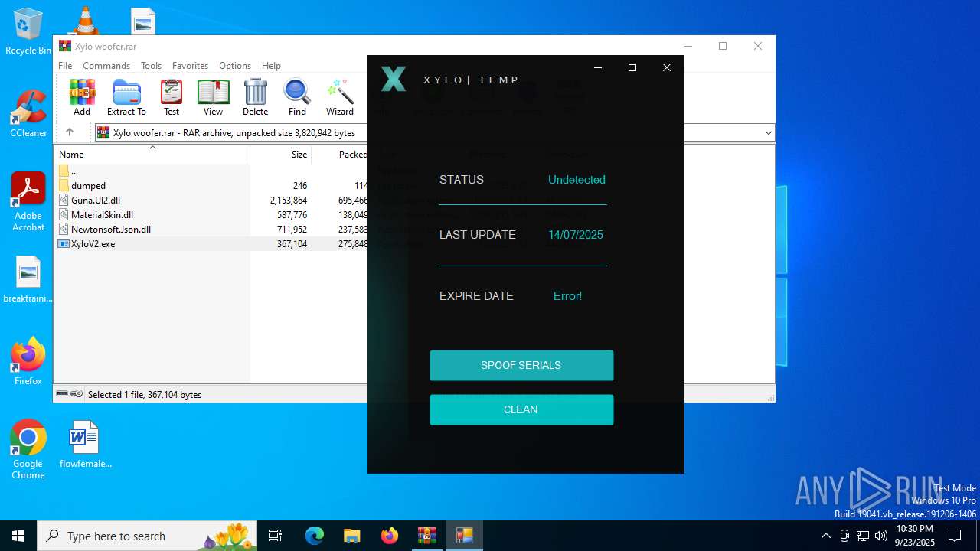
Task: Open the Recycle Bin desktop icon
Action: pyautogui.click(x=28, y=31)
